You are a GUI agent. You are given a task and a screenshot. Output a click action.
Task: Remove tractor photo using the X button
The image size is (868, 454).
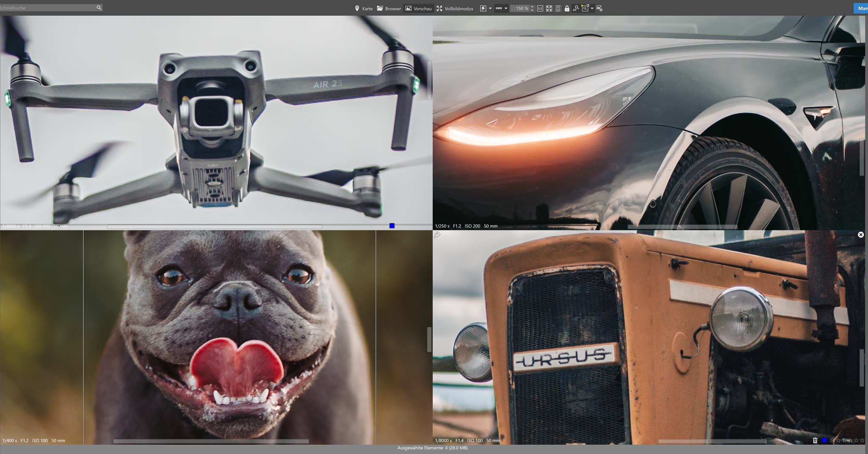861,235
